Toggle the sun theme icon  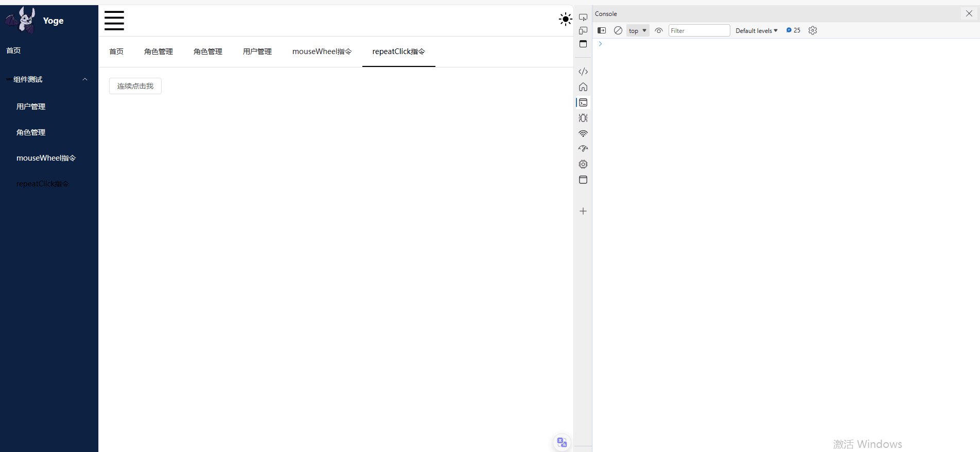(x=565, y=20)
